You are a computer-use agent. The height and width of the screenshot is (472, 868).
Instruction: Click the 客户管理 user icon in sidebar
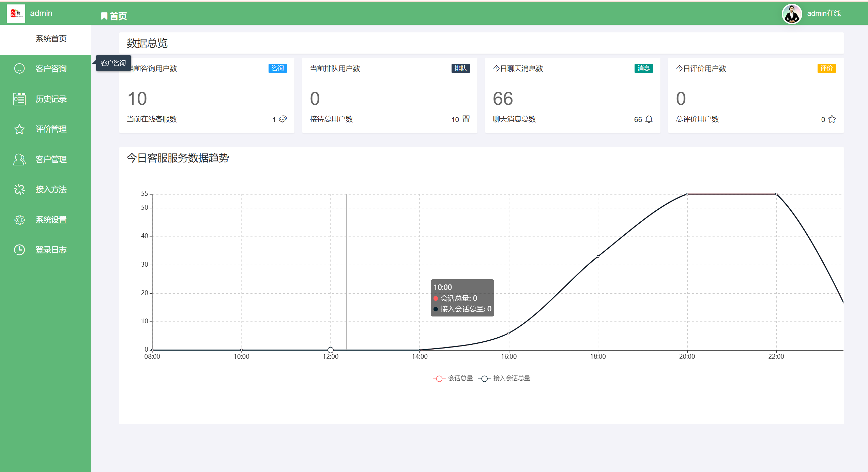(19, 159)
